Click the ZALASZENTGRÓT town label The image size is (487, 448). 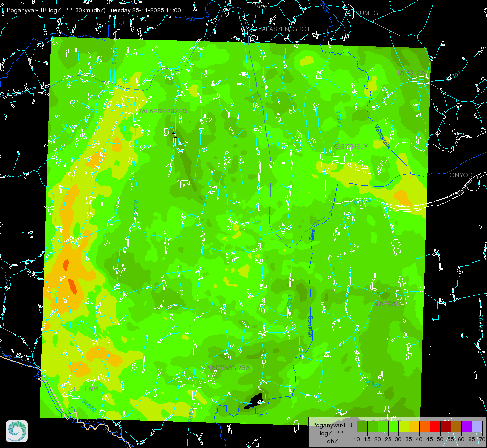coord(284,29)
